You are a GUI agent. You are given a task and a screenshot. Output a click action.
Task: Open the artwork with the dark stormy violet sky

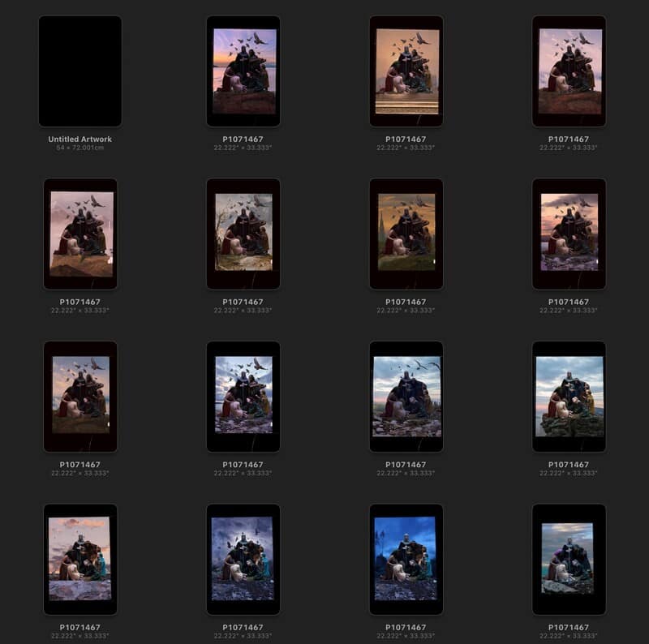point(243,559)
